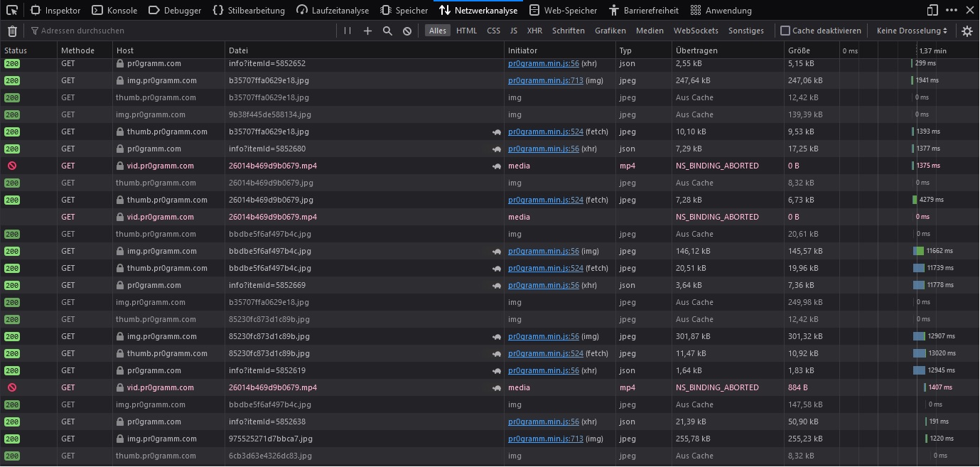The width and height of the screenshot is (980, 467).
Task: Open pr0gramm.min.js:56 link for itemId=5852680
Action: click(x=544, y=149)
